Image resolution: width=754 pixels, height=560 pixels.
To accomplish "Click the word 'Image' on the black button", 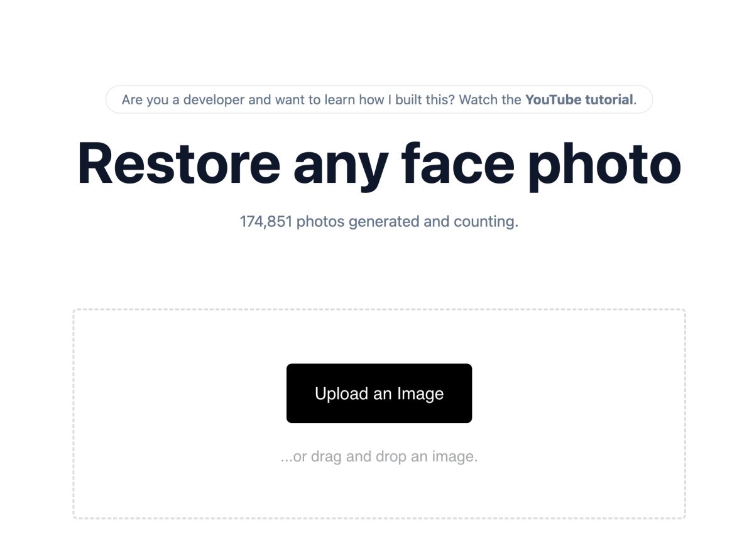I will [420, 394].
